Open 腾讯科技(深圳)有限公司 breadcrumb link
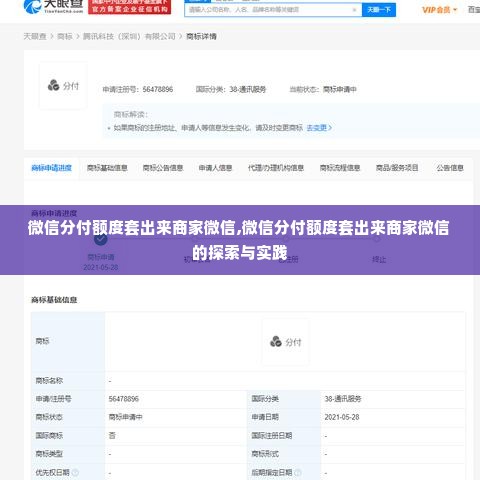480x480 pixels. (x=129, y=36)
